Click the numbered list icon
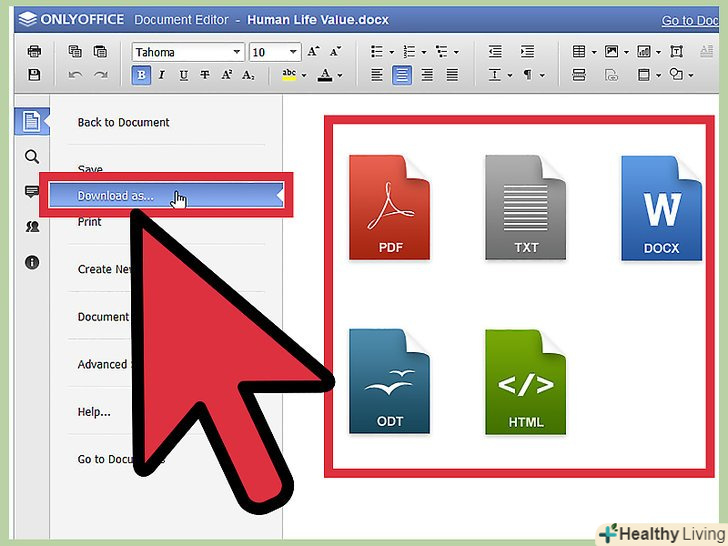This screenshot has width=728, height=546. point(409,52)
